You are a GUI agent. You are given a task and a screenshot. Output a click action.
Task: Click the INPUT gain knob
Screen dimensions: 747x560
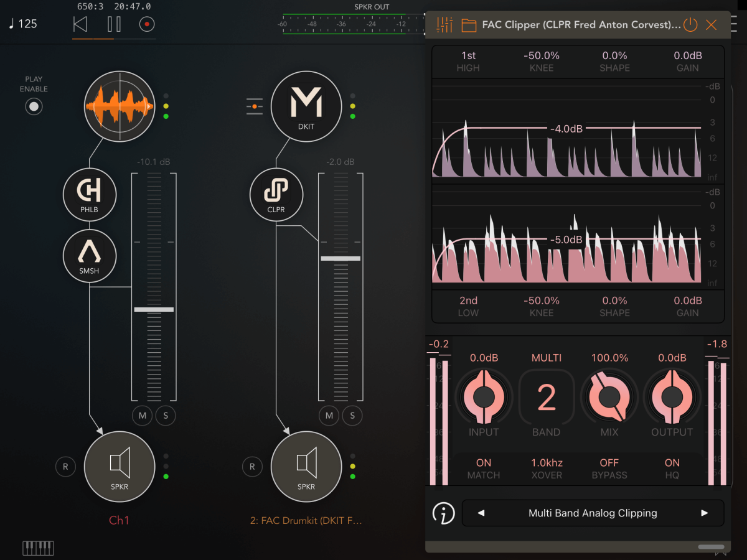click(484, 396)
